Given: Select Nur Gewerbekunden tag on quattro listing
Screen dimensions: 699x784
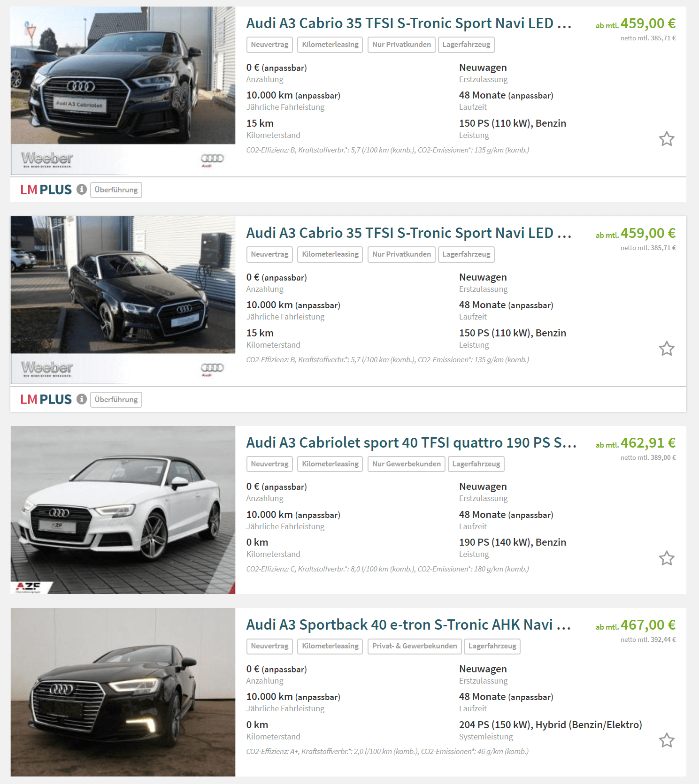Looking at the screenshot, I should click(x=406, y=464).
